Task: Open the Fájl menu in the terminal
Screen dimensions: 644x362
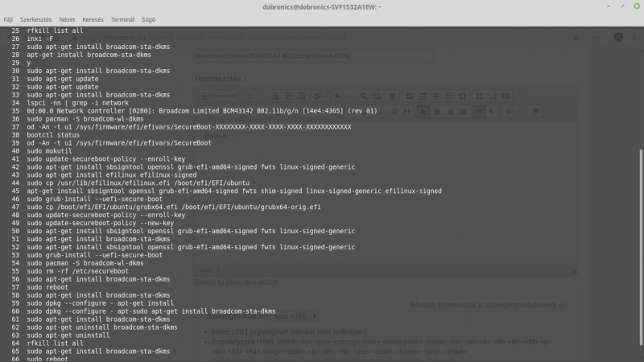Action: tap(8, 19)
